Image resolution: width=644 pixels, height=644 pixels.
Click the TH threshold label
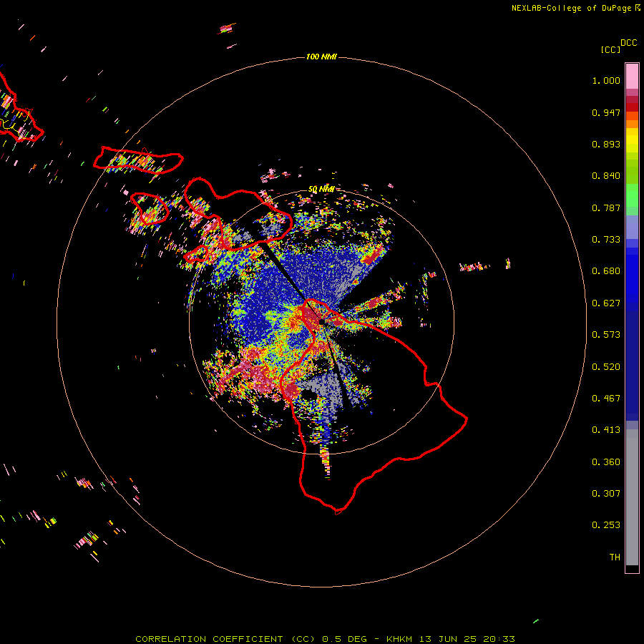615,557
